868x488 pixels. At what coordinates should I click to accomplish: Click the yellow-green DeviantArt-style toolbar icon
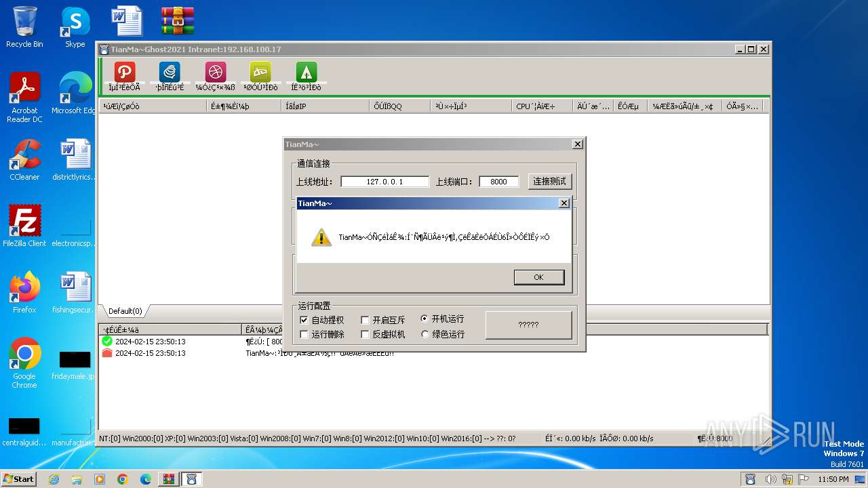(x=260, y=72)
